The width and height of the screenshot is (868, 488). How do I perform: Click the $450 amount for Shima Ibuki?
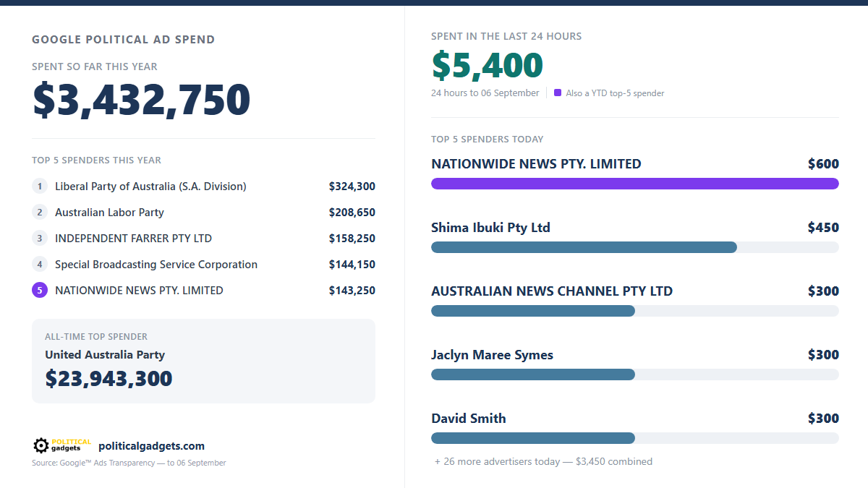click(823, 228)
